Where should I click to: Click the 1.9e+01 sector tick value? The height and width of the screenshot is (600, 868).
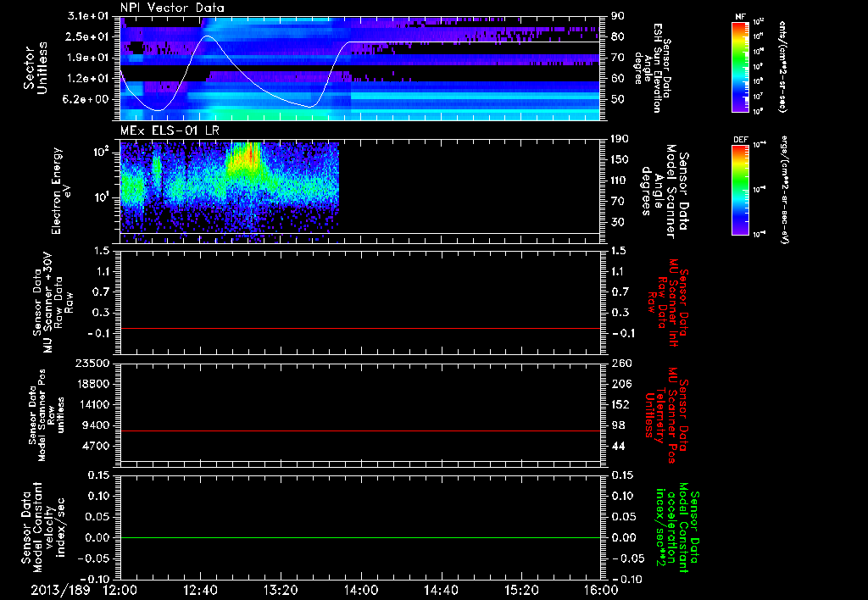(x=87, y=58)
